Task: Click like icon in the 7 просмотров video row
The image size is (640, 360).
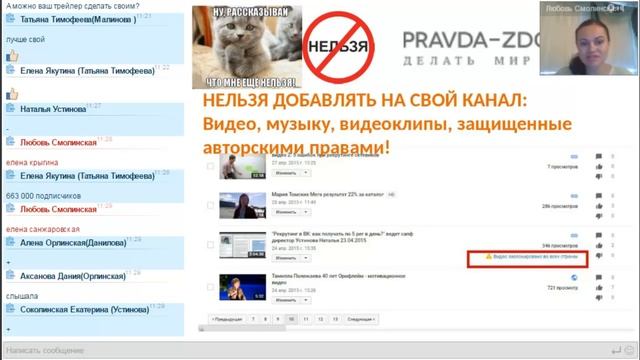Action: tap(599, 166)
